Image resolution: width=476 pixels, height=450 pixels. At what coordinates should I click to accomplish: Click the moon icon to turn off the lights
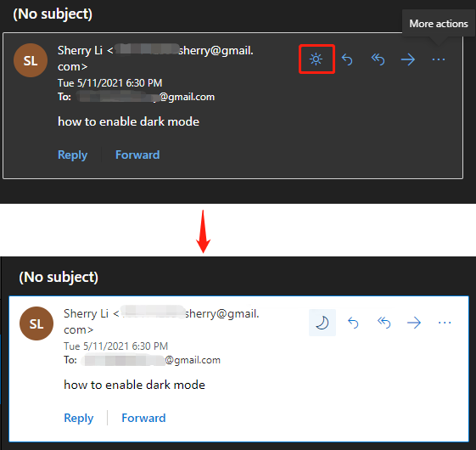[322, 323]
